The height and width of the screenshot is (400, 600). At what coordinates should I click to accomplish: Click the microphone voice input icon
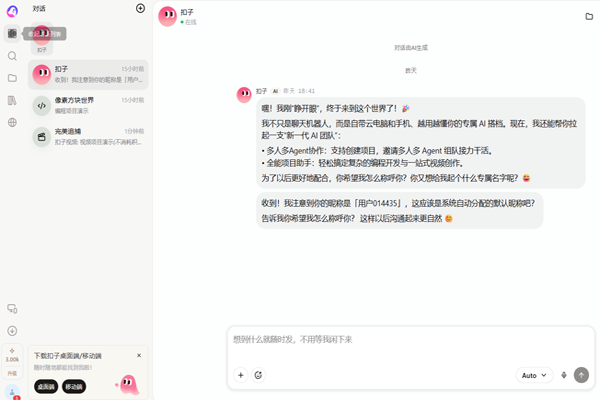coord(564,375)
